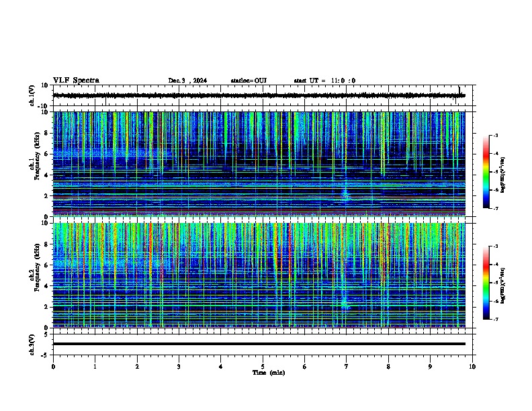Click the spike at the end of the ch.1 waveform
This screenshot has height=411, width=532.
click(459, 90)
